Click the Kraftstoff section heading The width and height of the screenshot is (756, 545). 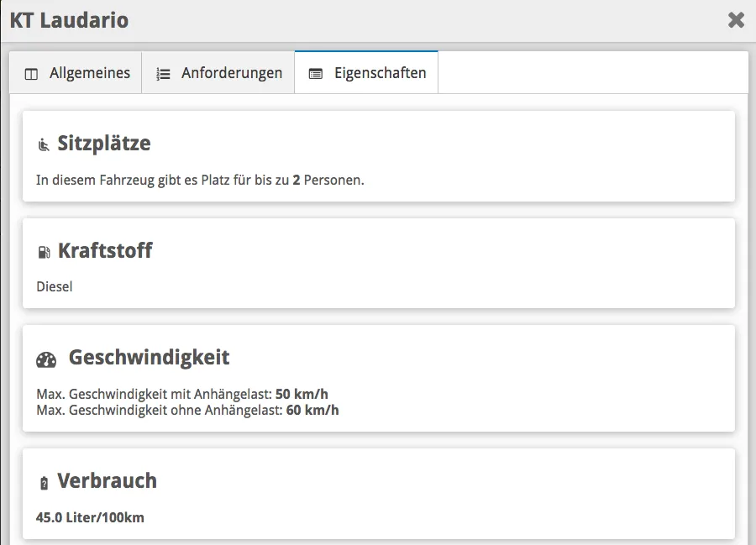click(104, 251)
